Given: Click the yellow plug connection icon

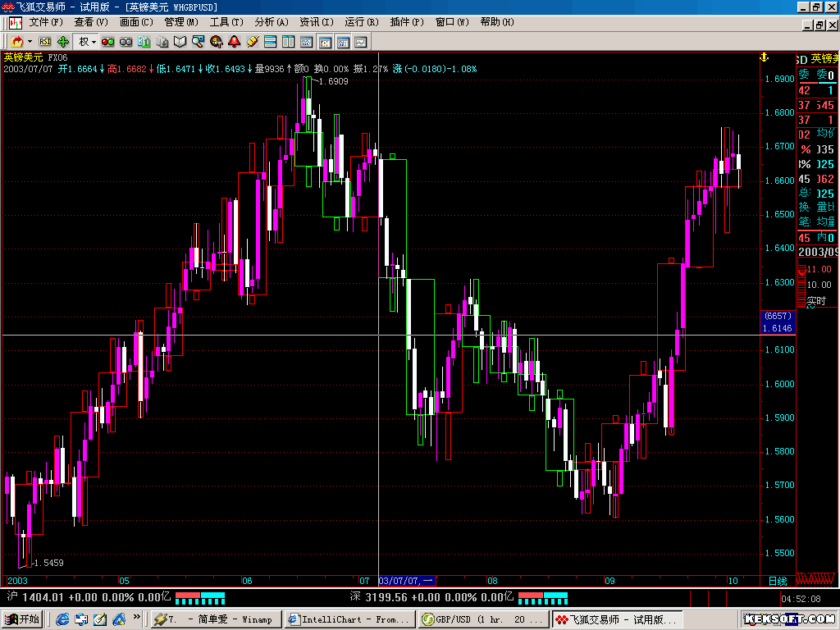Looking at the screenshot, I should pos(253,42).
